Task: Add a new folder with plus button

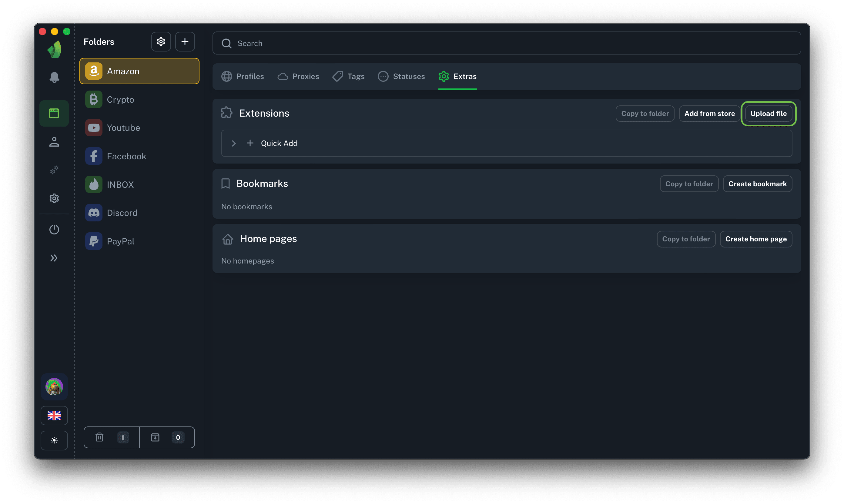Action: point(185,42)
